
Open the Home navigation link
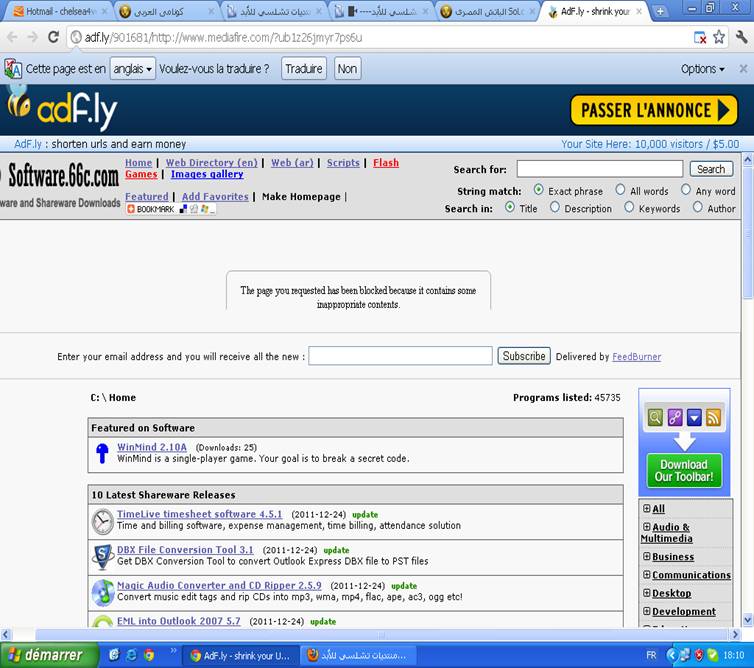tap(138, 163)
